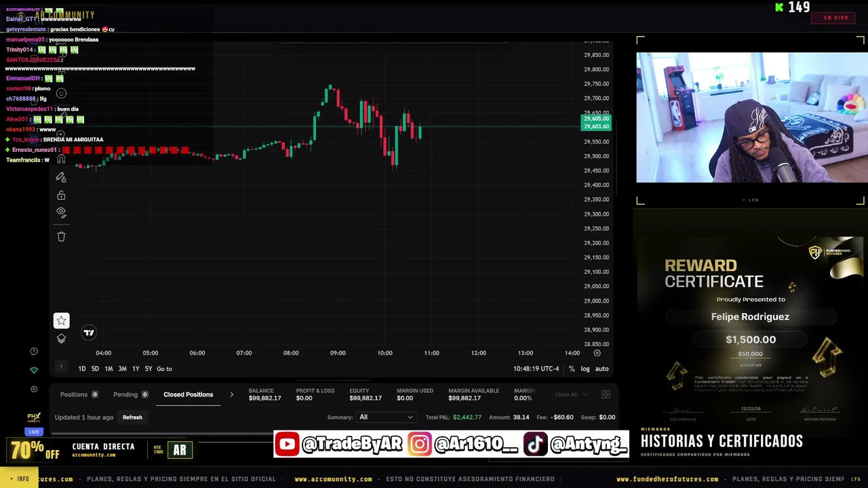Click the 70% OFF promo badge

pyautogui.click(x=35, y=450)
